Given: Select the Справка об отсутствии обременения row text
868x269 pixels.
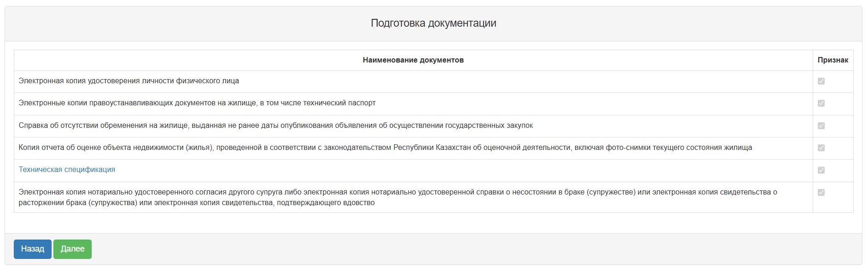Looking at the screenshot, I should 275,126.
